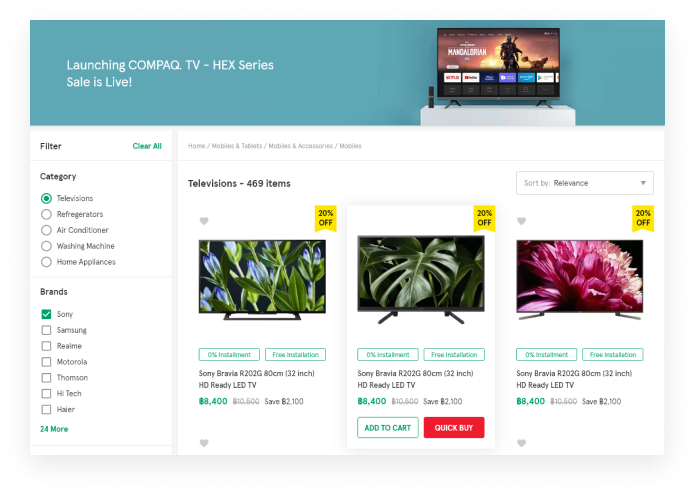Expand brands list with 24 More
The height and width of the screenshot is (495, 695).
coord(54,429)
